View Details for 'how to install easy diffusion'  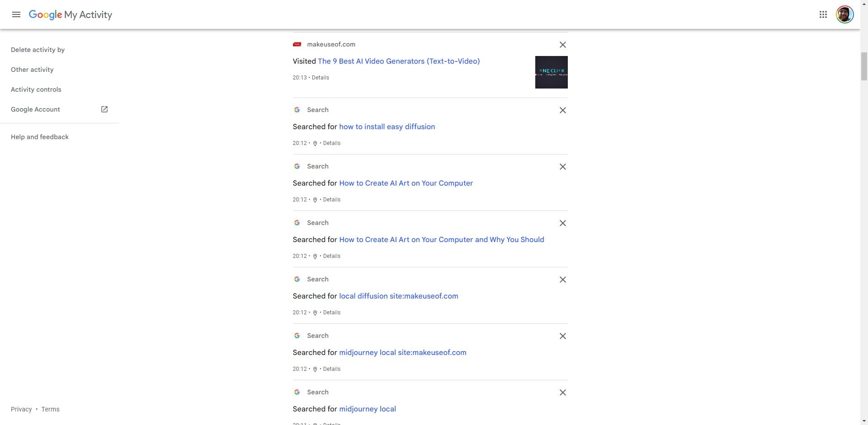click(332, 143)
